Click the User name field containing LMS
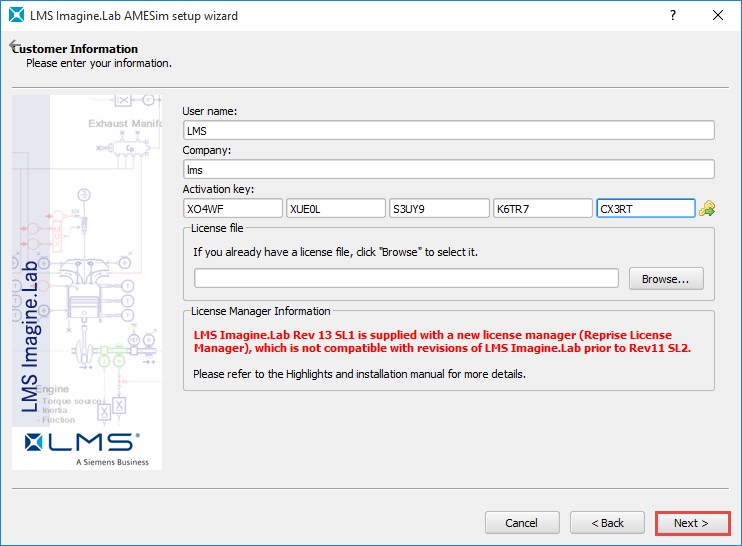 click(448, 130)
